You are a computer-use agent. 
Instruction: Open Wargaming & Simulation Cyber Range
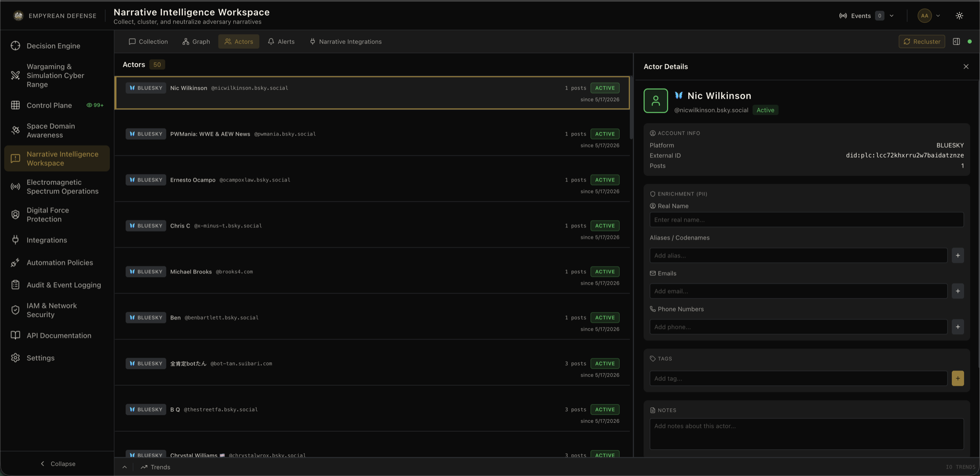56,75
